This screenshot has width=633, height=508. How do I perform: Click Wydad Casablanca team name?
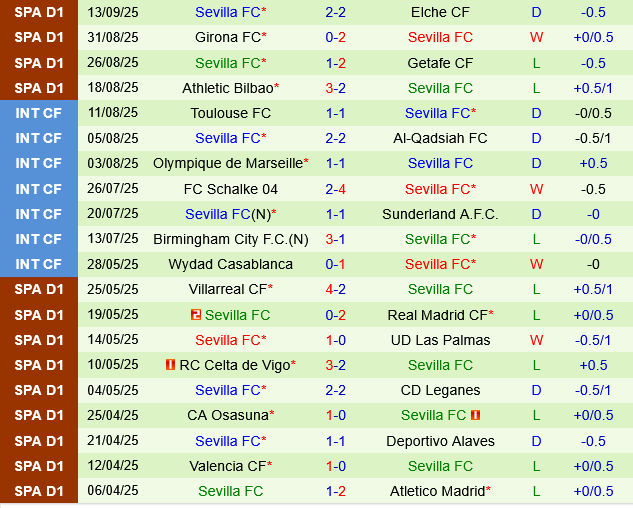tap(231, 264)
